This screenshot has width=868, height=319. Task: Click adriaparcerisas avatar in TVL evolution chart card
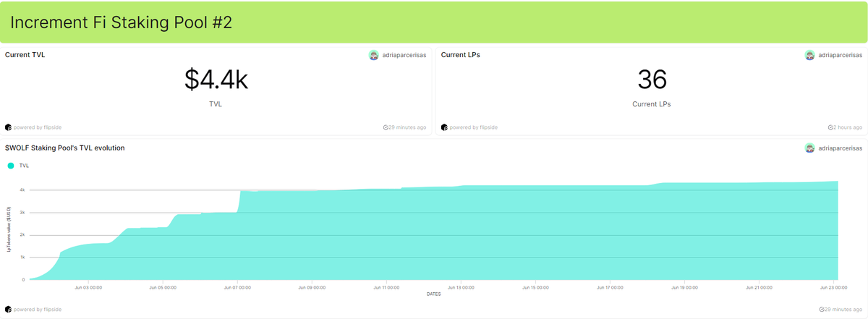(810, 148)
